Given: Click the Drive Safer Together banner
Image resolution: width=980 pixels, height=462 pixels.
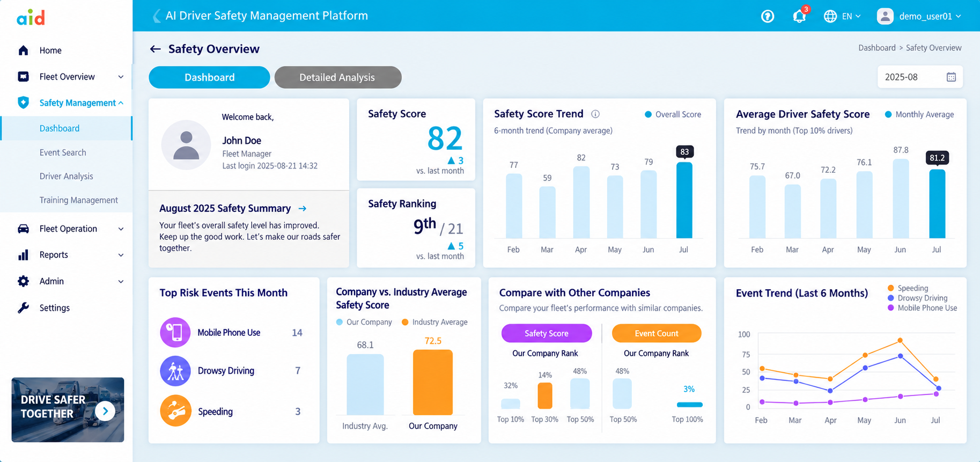Looking at the screenshot, I should (68, 410).
